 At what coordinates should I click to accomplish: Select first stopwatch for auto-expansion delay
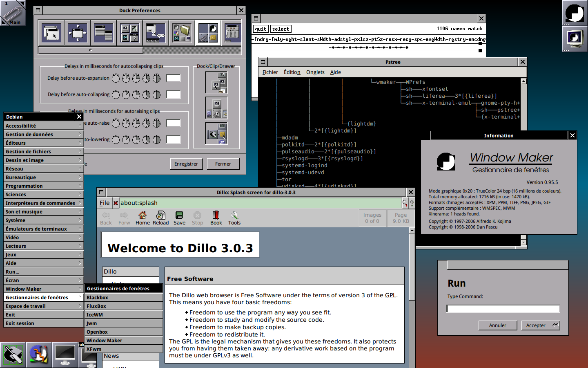116,78
